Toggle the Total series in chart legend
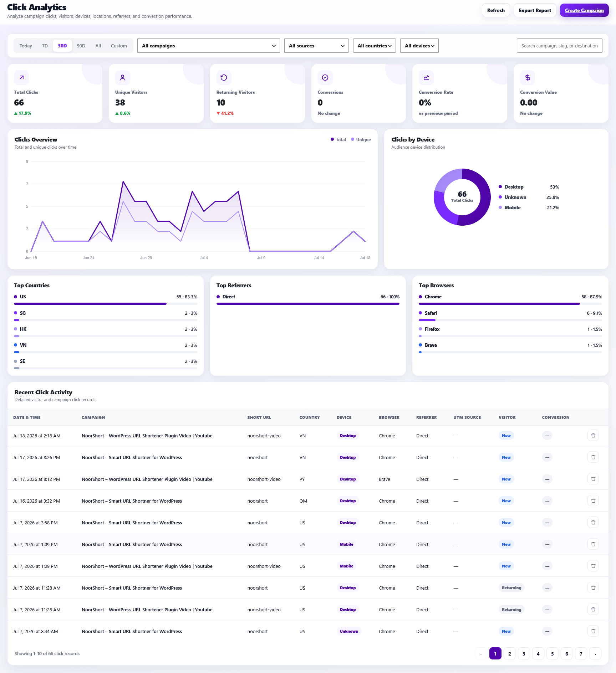Viewport: 616px width, 673px height. click(x=338, y=140)
